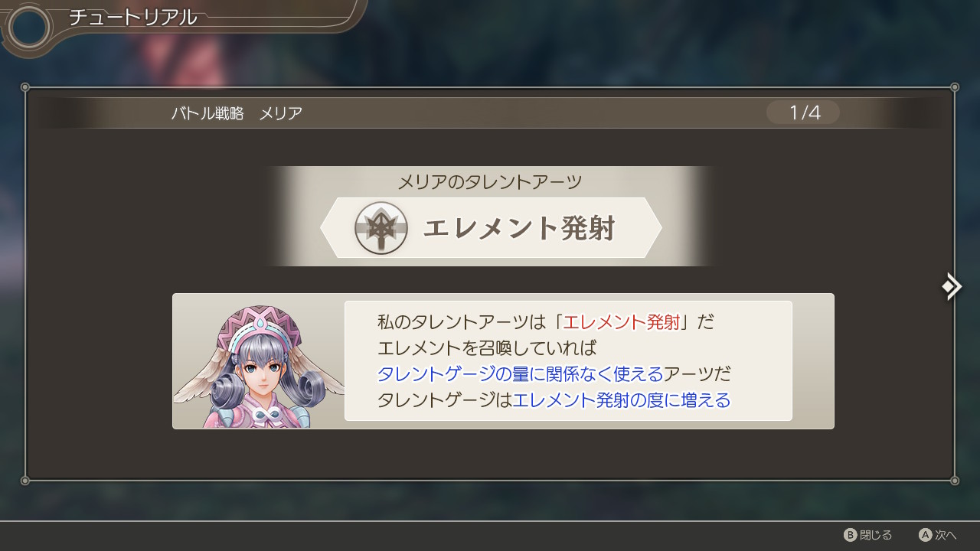
Task: Click the top-left corner rivet of the panel
Action: (x=24, y=87)
